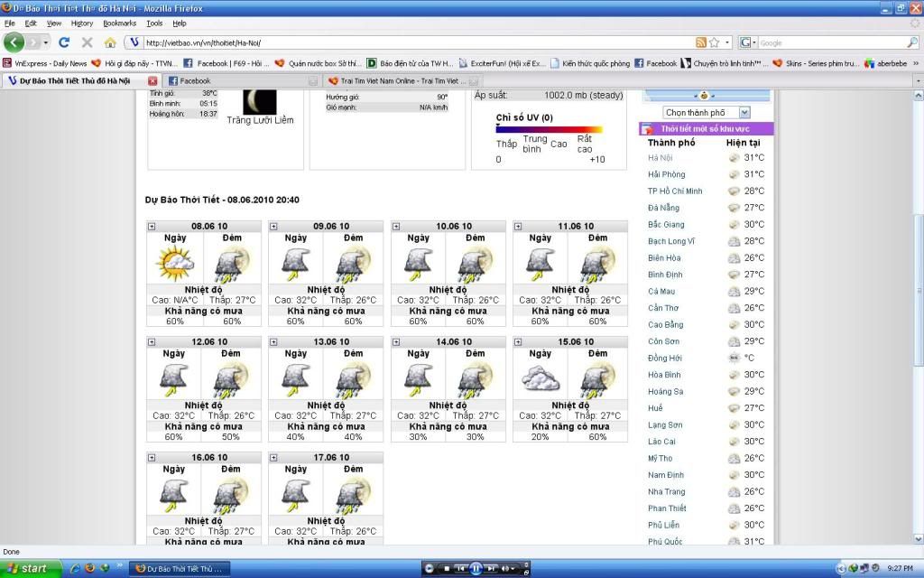Open the TP Hồ Chí Minh weather link

[x=675, y=191]
